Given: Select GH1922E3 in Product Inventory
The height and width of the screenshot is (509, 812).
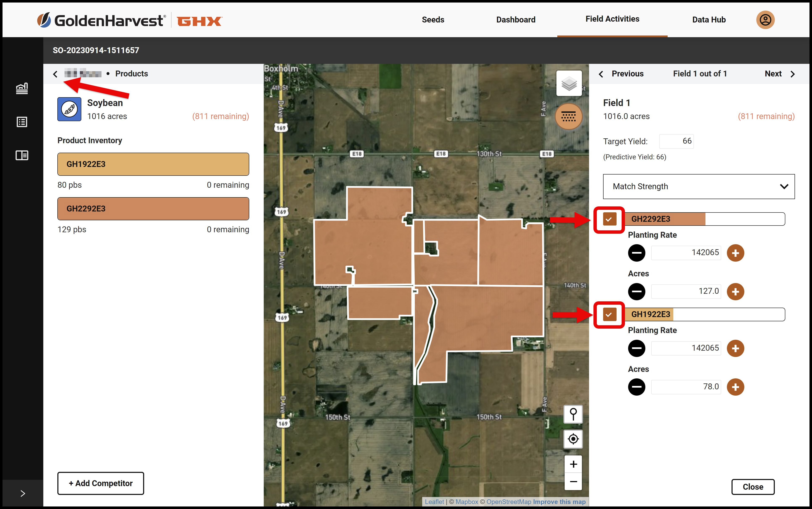Looking at the screenshot, I should [x=153, y=164].
